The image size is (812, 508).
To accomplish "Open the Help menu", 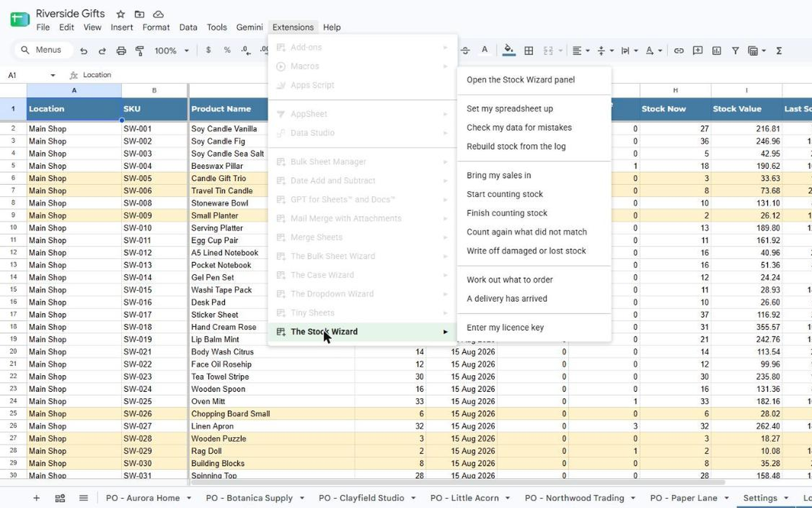I will click(x=332, y=27).
